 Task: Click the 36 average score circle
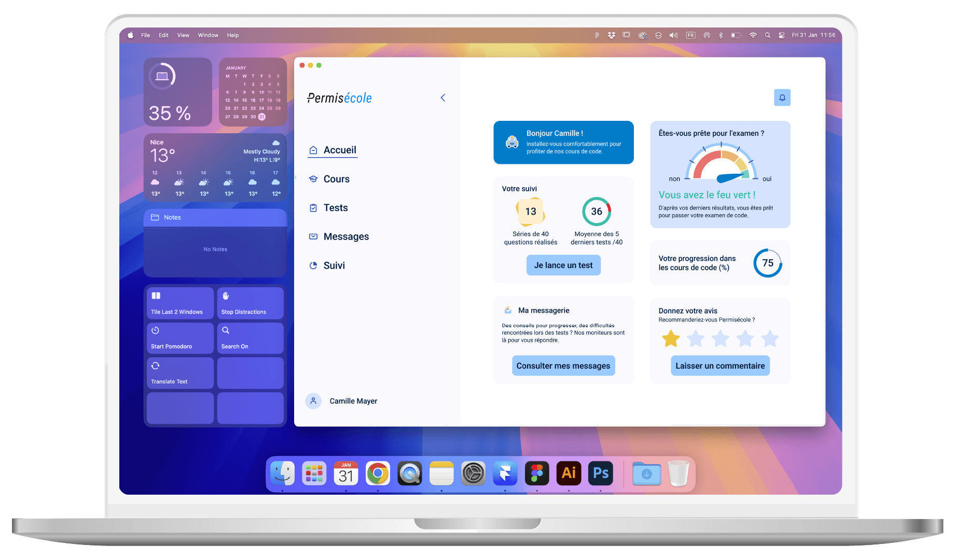point(597,211)
